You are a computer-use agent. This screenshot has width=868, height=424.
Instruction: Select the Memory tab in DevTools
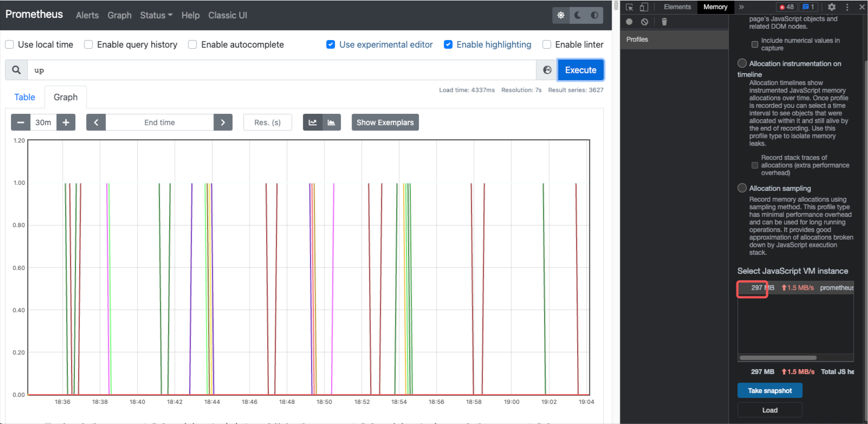(715, 7)
